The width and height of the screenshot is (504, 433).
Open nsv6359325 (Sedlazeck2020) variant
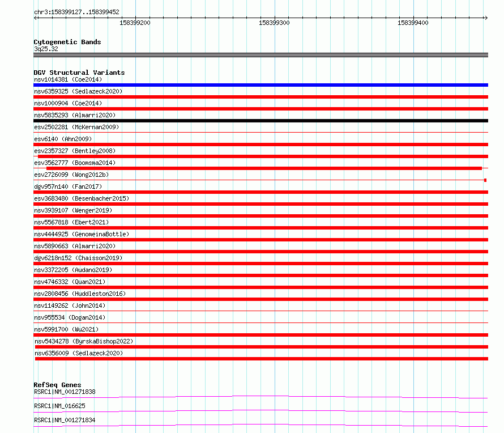78,91
